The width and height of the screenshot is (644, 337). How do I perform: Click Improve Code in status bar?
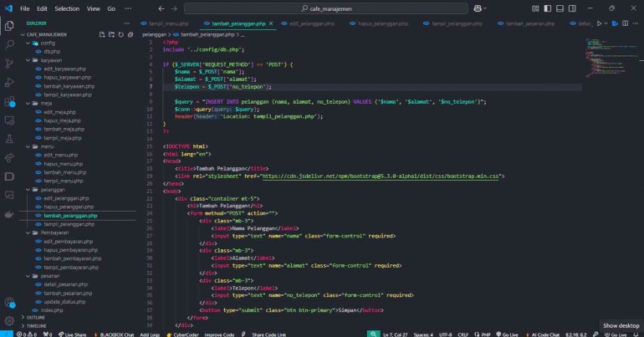coord(219,334)
